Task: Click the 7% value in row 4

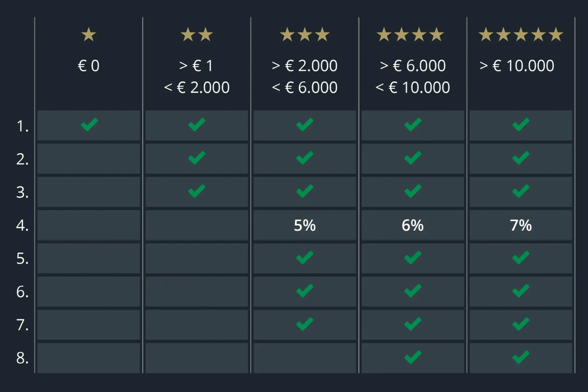Action: click(521, 225)
